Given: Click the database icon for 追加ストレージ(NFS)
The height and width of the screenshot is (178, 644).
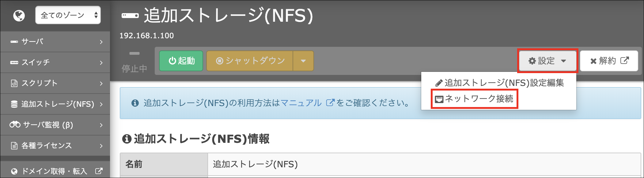Looking at the screenshot, I should [x=14, y=104].
